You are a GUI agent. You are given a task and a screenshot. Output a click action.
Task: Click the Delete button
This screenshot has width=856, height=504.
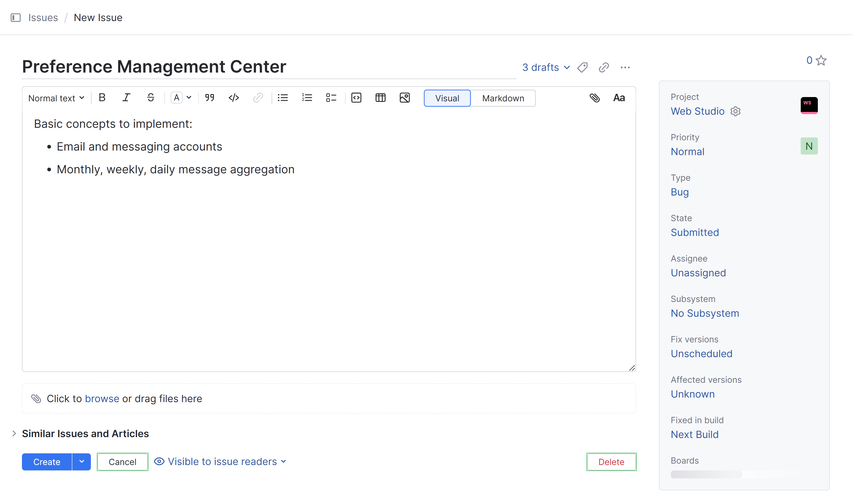611,462
